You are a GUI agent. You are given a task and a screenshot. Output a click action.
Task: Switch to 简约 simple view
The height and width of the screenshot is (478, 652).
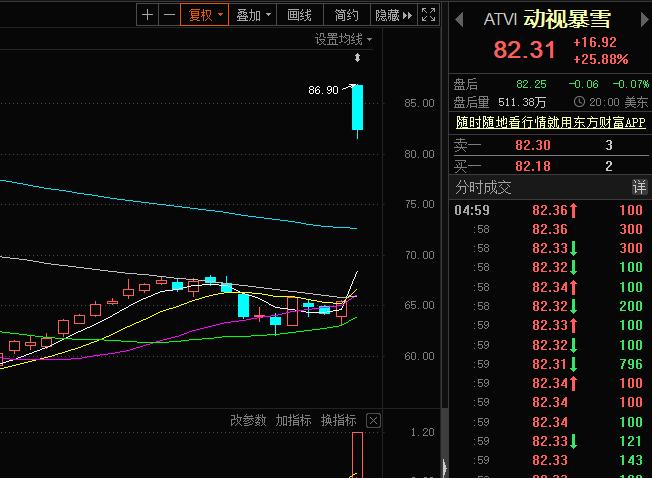click(x=346, y=15)
